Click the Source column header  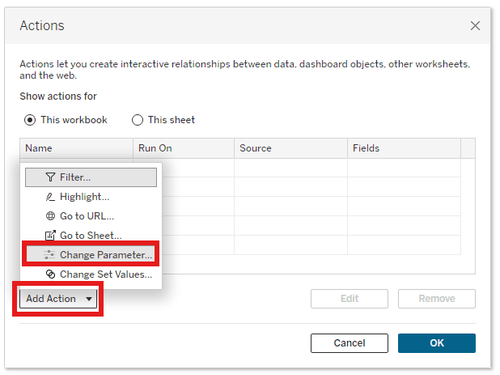[291, 148]
